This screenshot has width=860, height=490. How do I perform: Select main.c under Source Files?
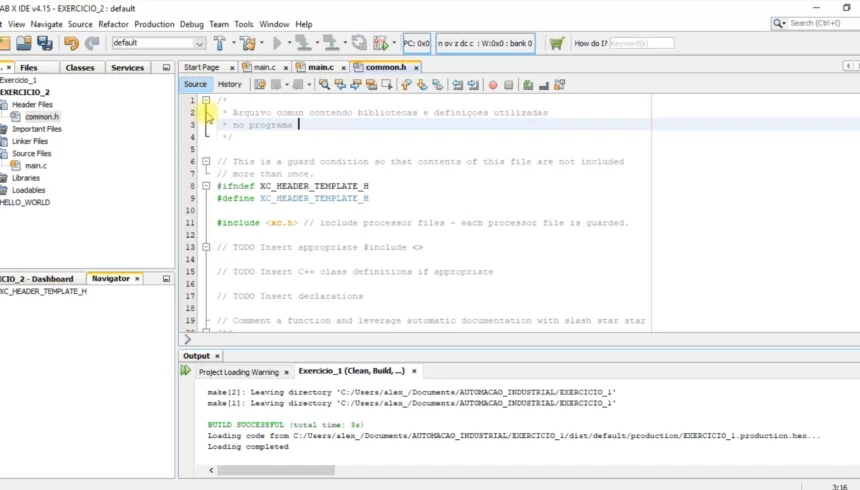pos(36,165)
